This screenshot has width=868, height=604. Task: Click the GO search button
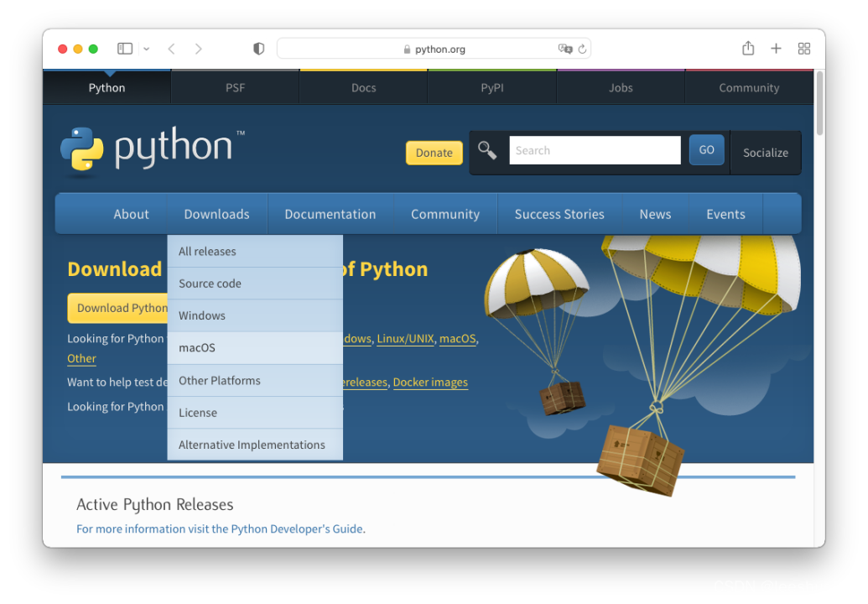tap(706, 149)
